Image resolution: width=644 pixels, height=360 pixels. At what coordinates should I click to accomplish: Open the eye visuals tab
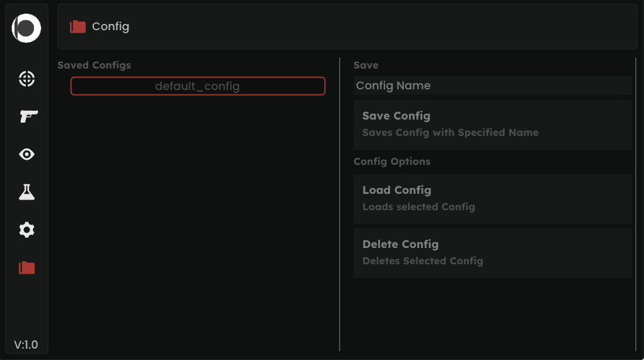pos(26,154)
